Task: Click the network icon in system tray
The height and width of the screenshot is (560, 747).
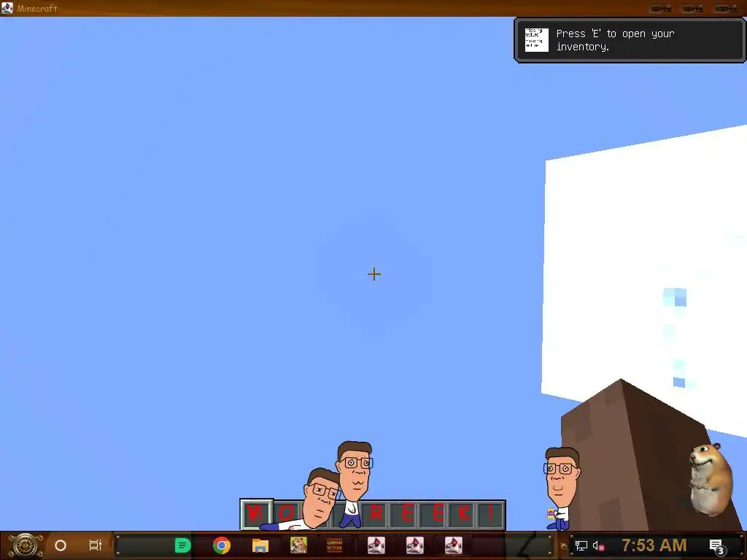Action: coord(581,545)
